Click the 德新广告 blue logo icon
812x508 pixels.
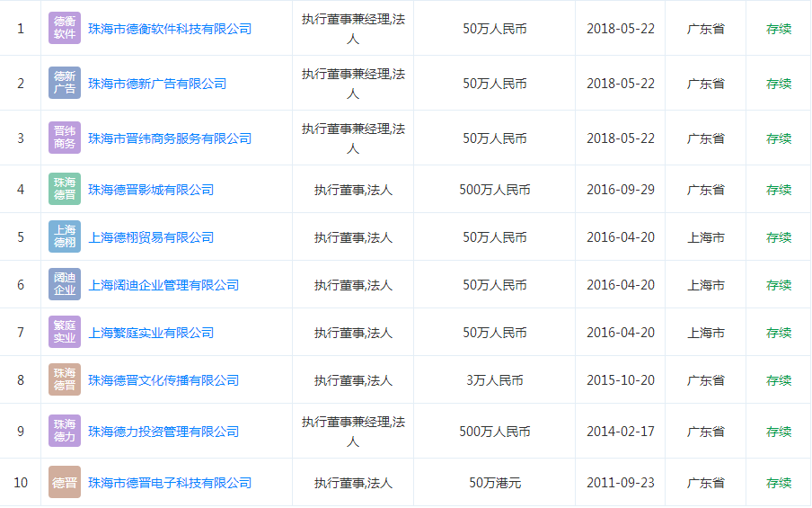[x=65, y=83]
